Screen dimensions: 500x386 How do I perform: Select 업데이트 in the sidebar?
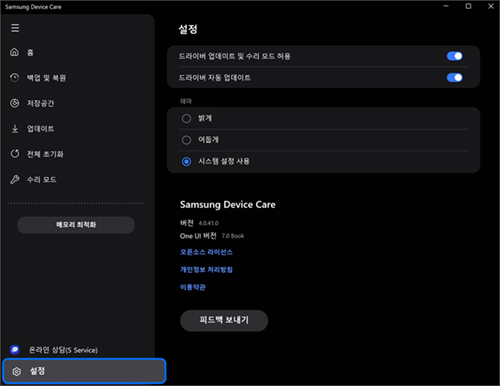pyautogui.click(x=40, y=129)
